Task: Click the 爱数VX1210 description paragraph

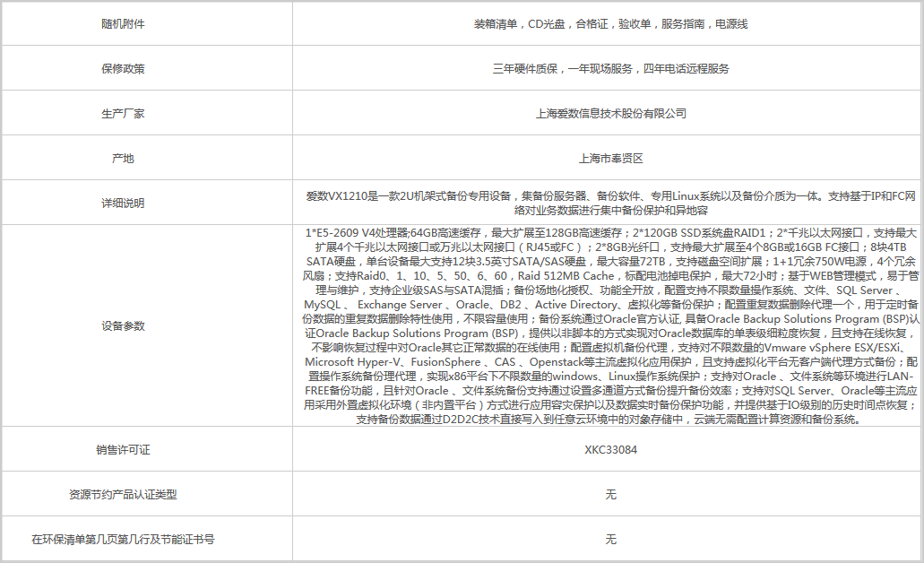Action: point(610,204)
